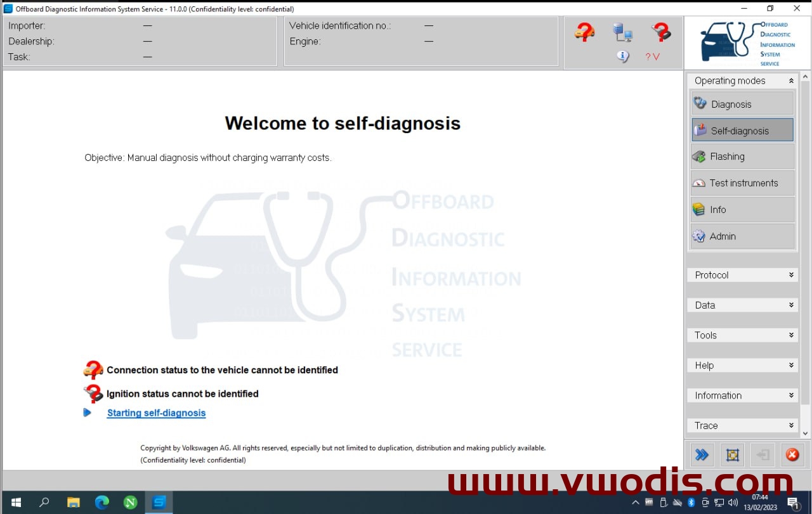Open taskbar search magnifier

pos(44,503)
